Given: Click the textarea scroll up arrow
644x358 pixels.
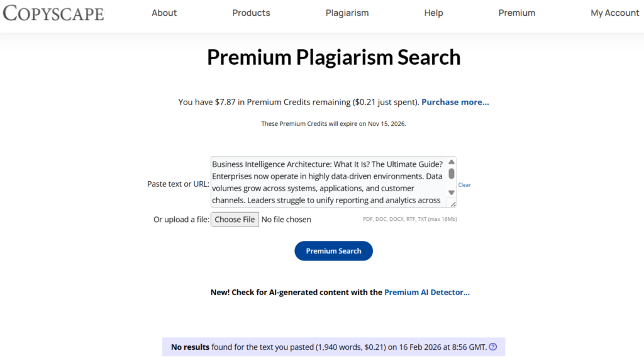Looking at the screenshot, I should click(x=452, y=162).
